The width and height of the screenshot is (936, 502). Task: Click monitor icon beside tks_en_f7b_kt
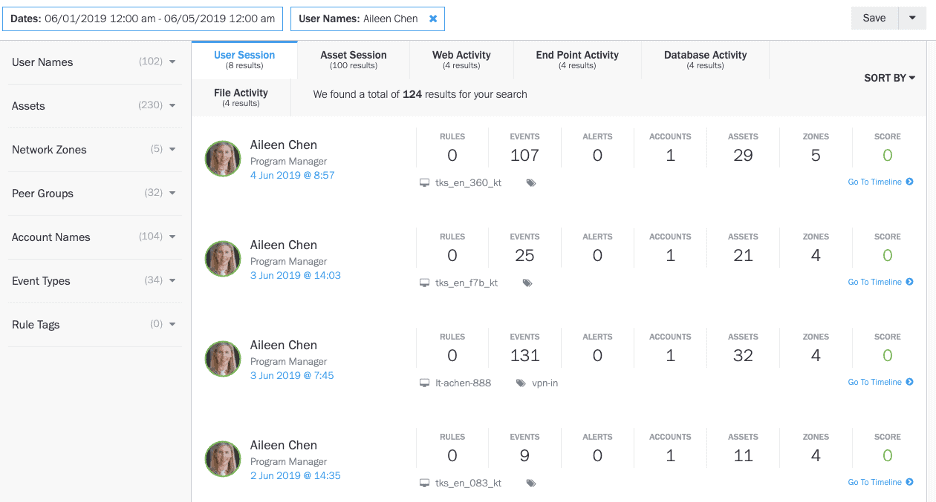click(424, 283)
